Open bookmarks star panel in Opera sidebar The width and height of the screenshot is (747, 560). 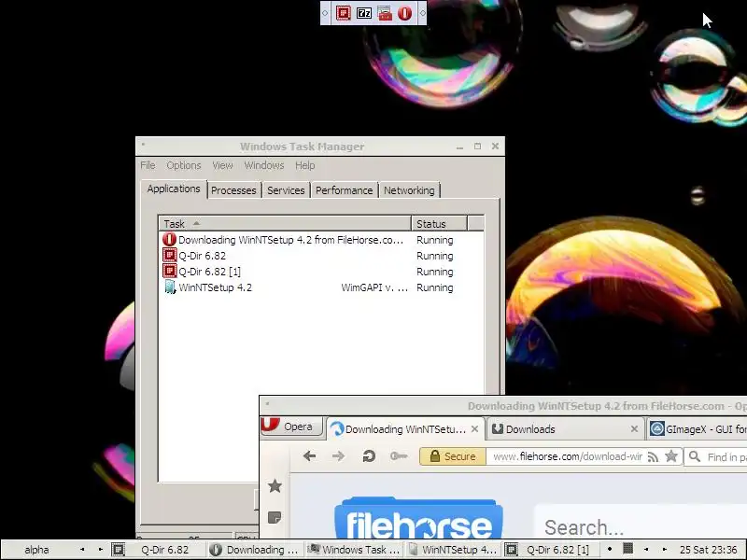point(275,486)
